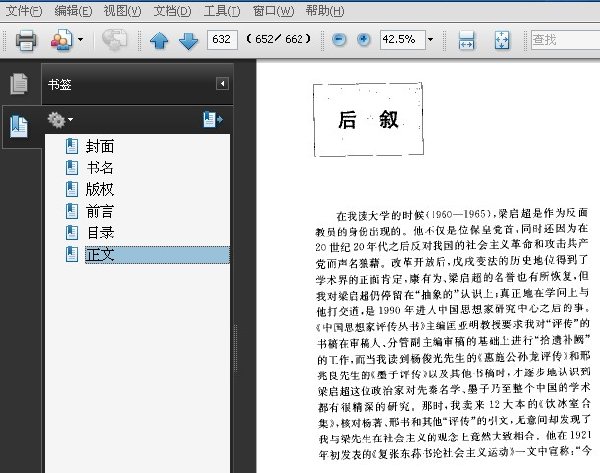Viewport: 600px width, 473px height.
Task: Select the highlighted 正文 bookmark
Action: (157, 254)
